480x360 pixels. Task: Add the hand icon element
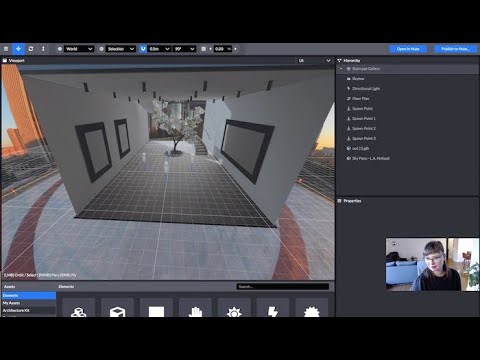(195, 308)
